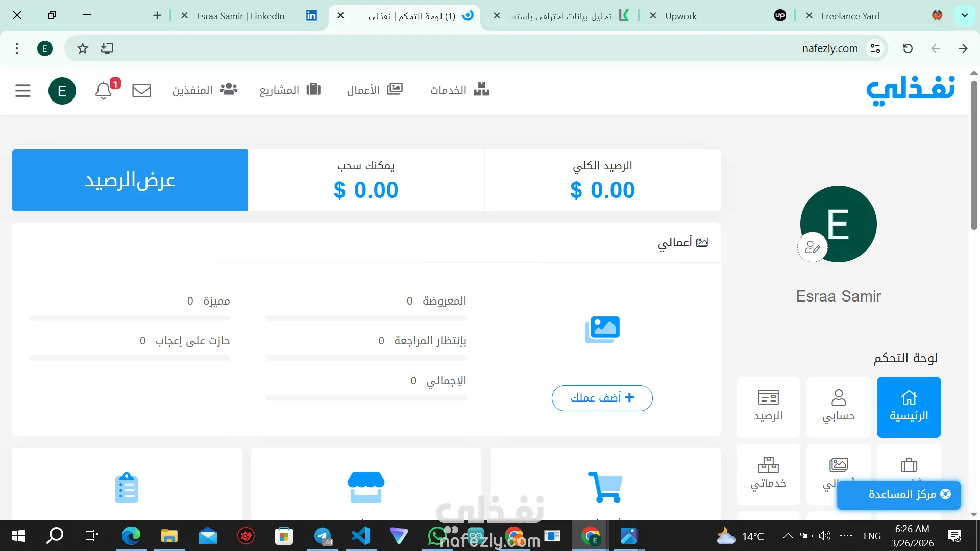The height and width of the screenshot is (551, 980).
Task: Click the أضف عملك button
Action: (602, 398)
